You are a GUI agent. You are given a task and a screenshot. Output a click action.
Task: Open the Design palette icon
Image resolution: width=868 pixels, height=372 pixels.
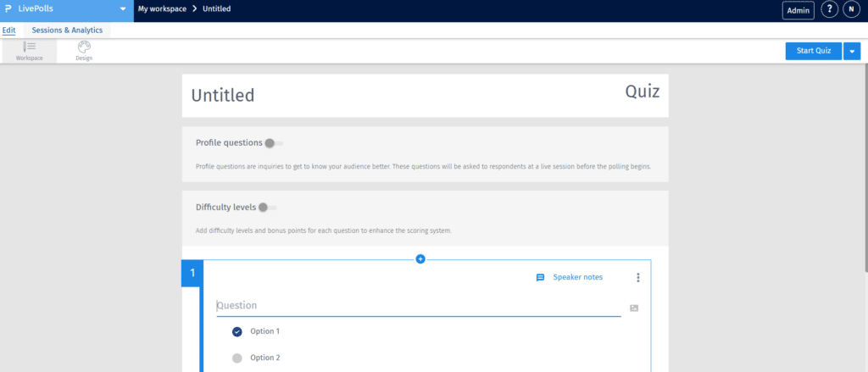point(84,47)
